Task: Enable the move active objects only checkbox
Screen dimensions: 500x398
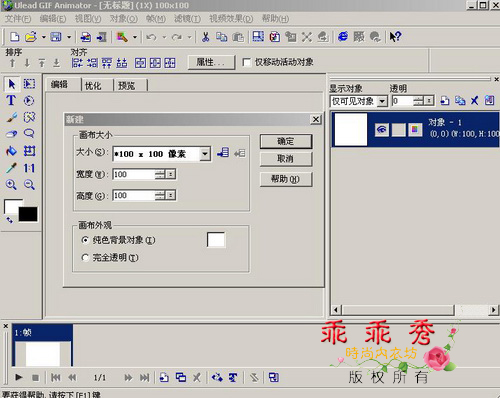Action: (x=247, y=62)
